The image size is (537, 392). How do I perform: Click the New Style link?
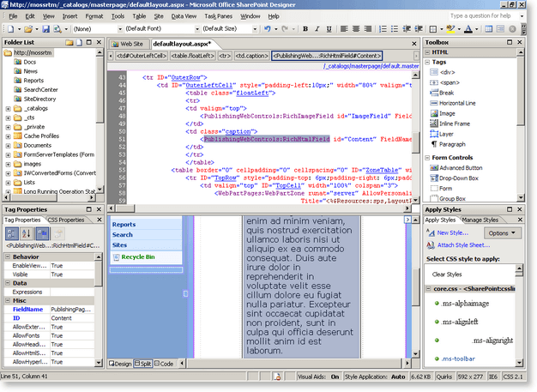[452, 232]
